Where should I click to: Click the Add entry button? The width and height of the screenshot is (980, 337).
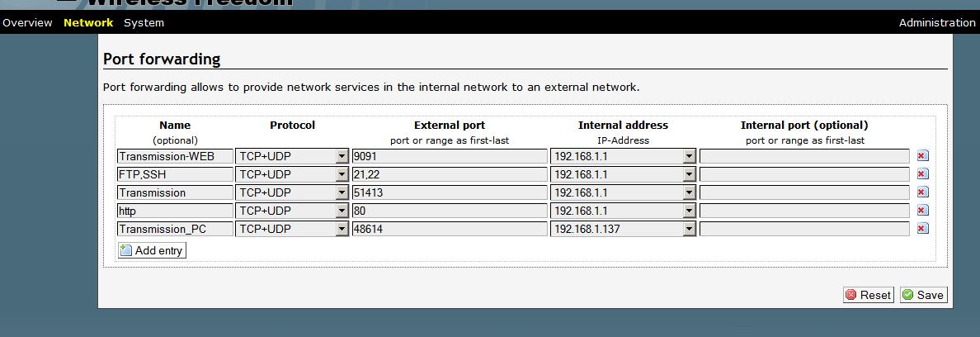pyautogui.click(x=152, y=250)
